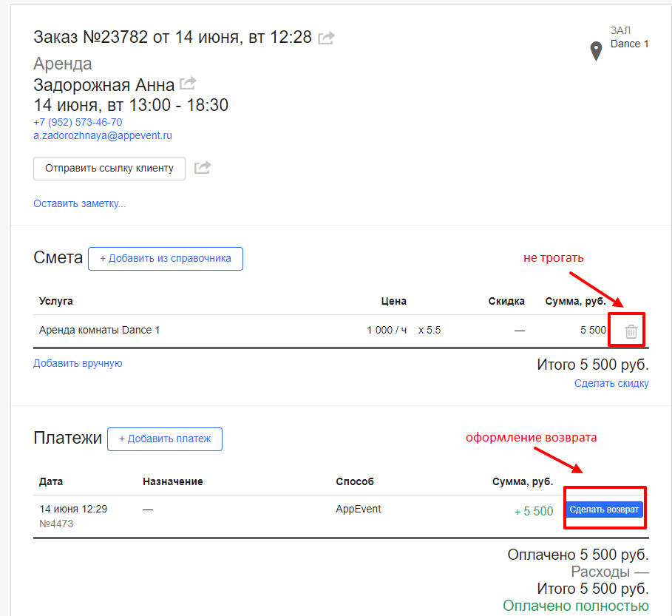Click share icon beside the client link button
The image size is (672, 616).
pyautogui.click(x=203, y=168)
